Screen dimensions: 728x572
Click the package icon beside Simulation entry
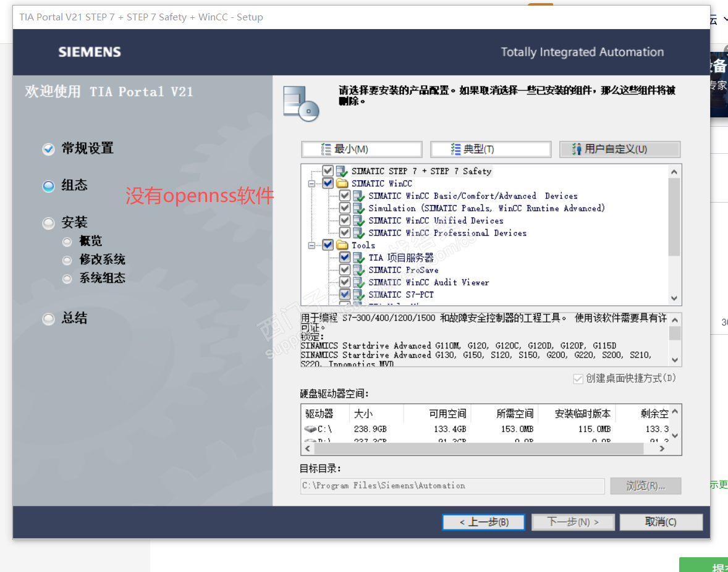pos(359,208)
